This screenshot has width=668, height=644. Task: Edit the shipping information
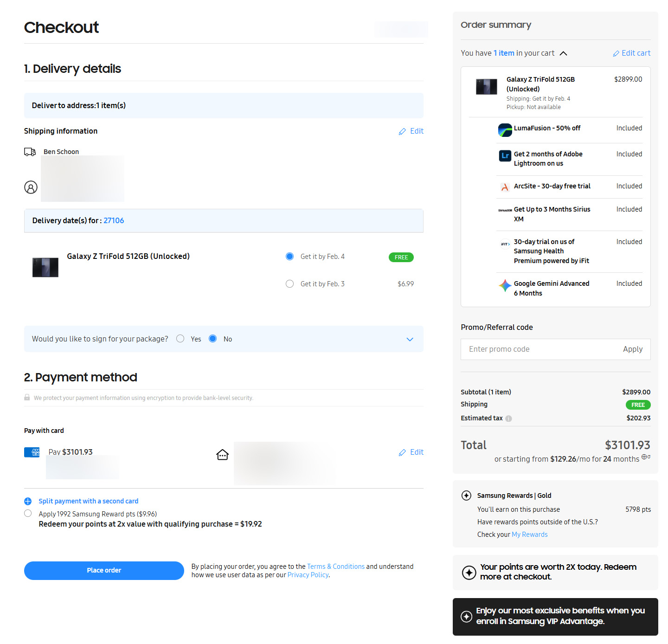411,131
